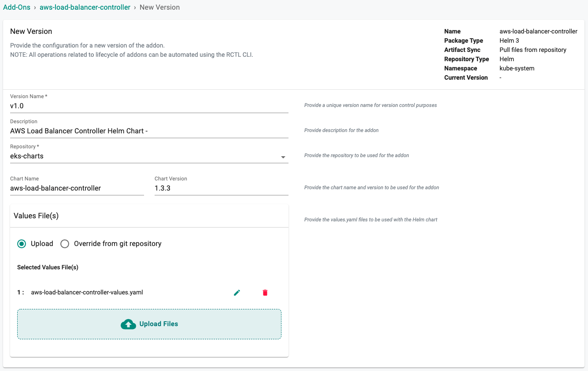Click the New Version breadcrumb text
This screenshot has width=588, height=371.
tap(159, 7)
